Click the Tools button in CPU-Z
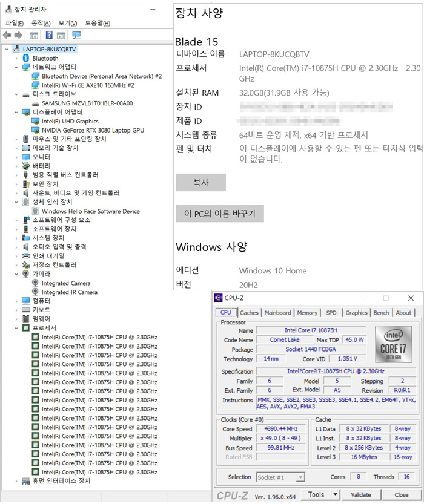The height and width of the screenshot is (504, 424). coord(316,494)
